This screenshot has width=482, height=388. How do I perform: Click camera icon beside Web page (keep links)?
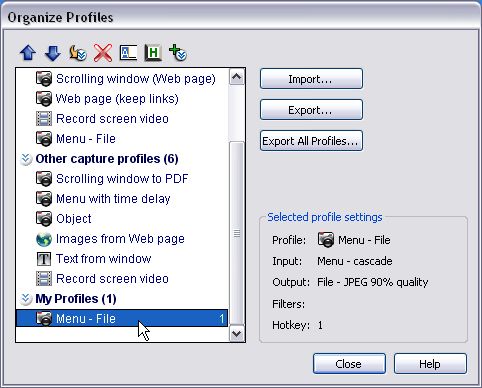coord(44,99)
